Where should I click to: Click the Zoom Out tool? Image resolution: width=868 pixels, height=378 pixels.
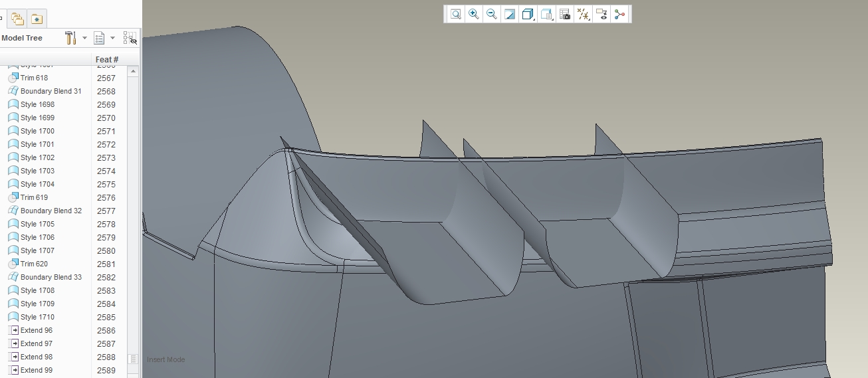tap(491, 14)
